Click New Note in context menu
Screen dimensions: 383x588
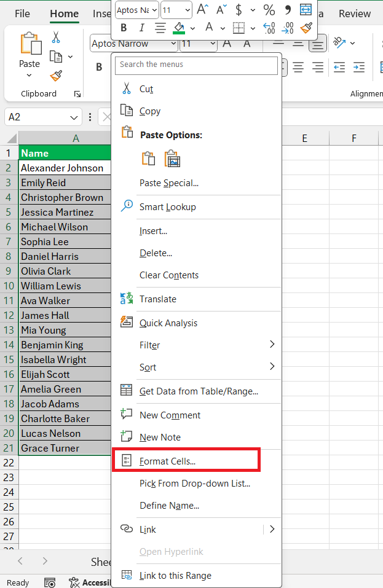click(197, 437)
